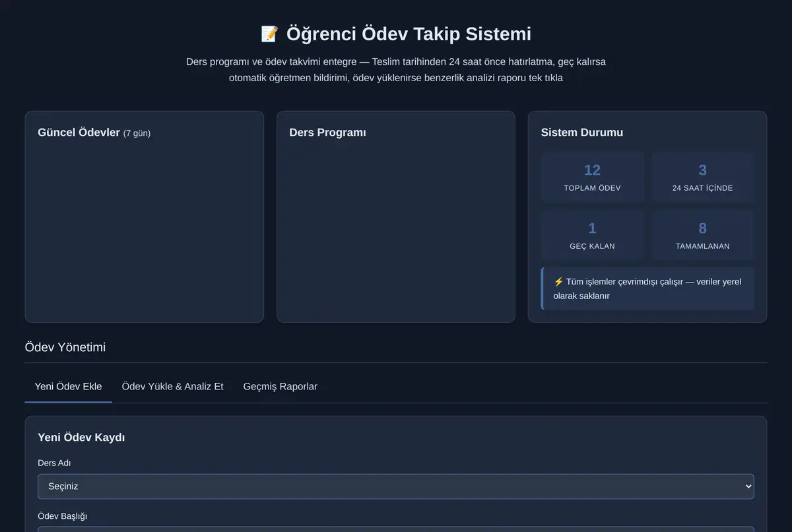Click the Toplam Ödev stat card showing 12
This screenshot has width=792, height=532.
pos(592,177)
